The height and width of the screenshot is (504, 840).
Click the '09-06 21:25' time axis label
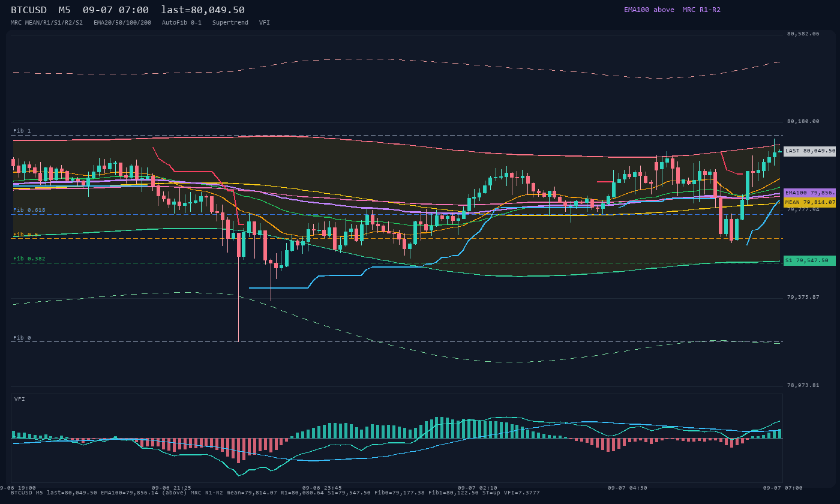coord(172,488)
